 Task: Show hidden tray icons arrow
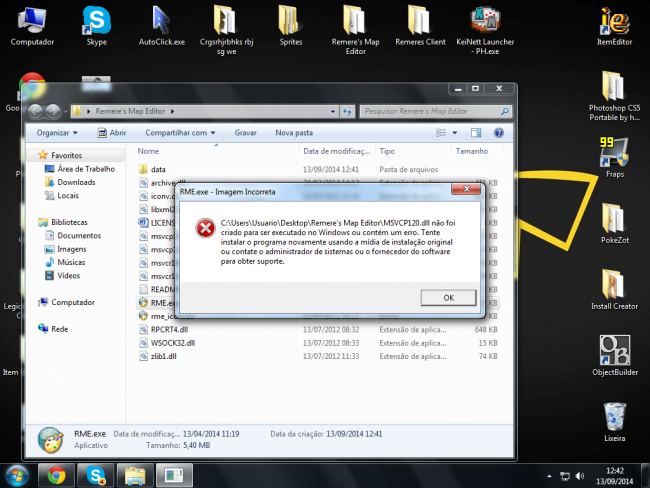tap(549, 476)
